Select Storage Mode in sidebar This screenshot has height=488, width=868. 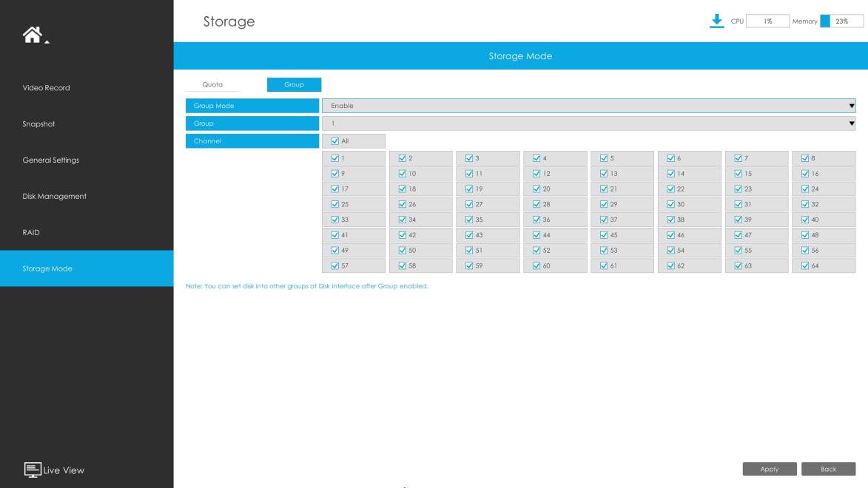tap(87, 268)
